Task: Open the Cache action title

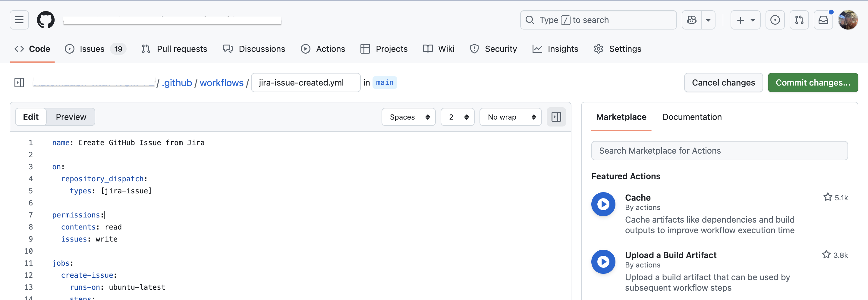Action: (x=637, y=197)
